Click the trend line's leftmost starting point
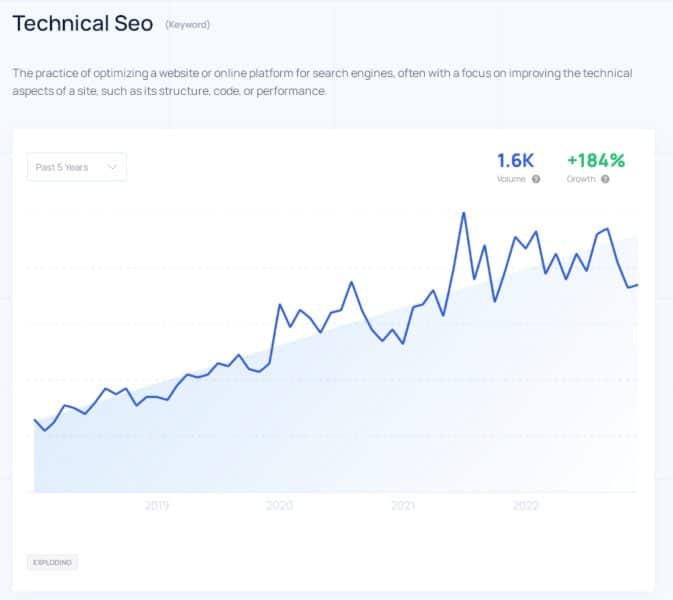This screenshot has height=600, width=673. point(35,420)
